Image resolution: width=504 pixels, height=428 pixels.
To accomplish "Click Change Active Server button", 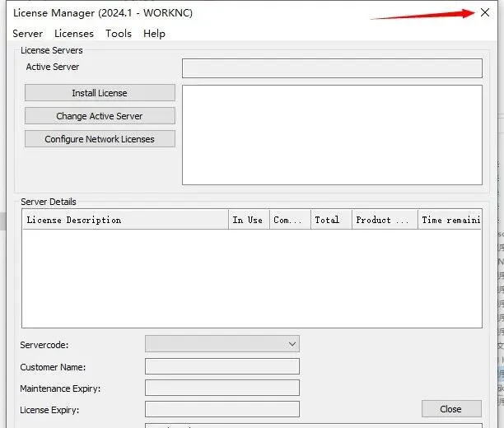I will [x=100, y=116].
